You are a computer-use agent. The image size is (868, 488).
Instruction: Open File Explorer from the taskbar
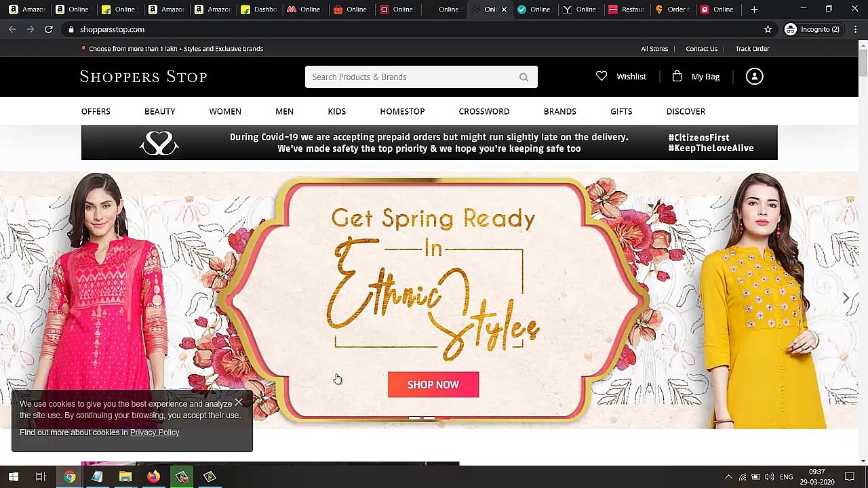(125, 477)
